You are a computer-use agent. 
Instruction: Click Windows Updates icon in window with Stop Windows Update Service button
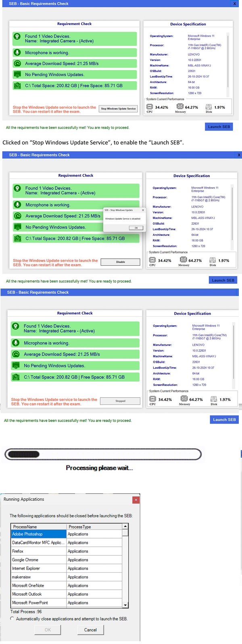[17, 74]
